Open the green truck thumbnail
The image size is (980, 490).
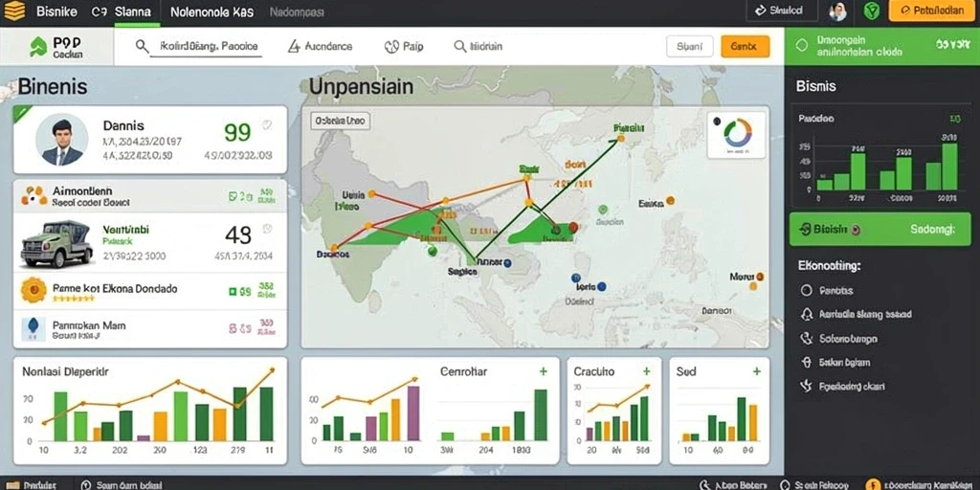pyautogui.click(x=56, y=242)
